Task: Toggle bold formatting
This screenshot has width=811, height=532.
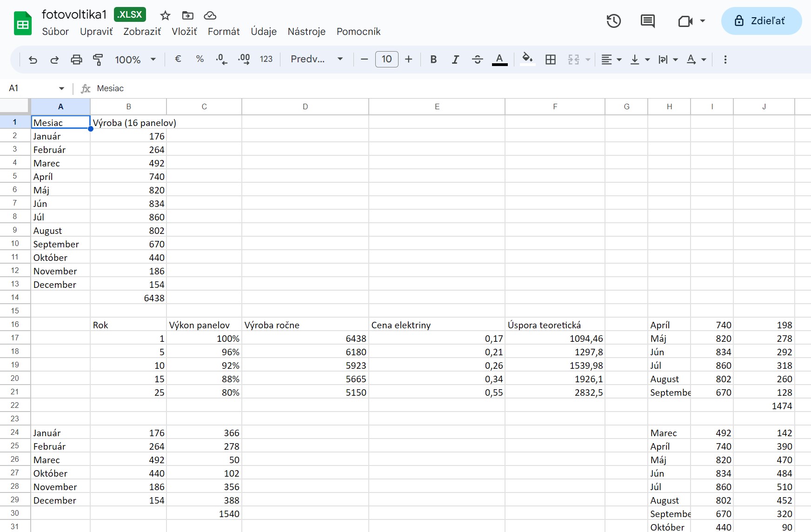Action: 433,60
